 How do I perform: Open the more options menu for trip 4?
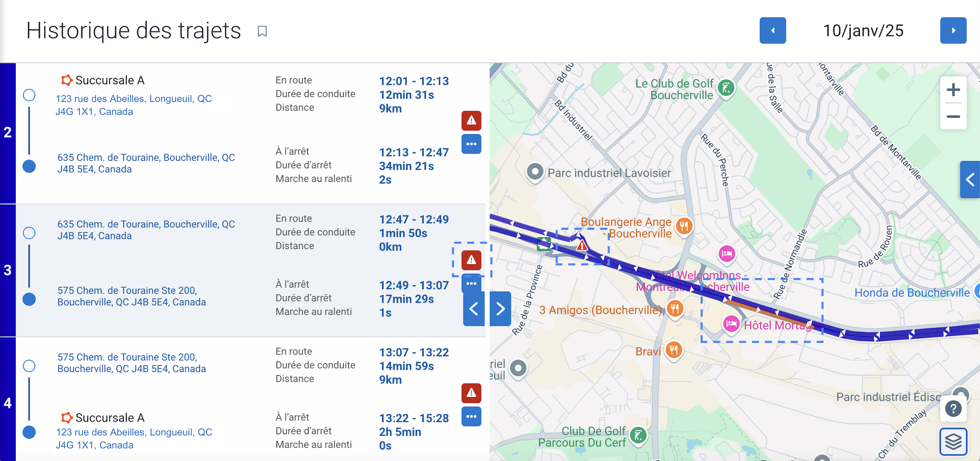pyautogui.click(x=471, y=416)
